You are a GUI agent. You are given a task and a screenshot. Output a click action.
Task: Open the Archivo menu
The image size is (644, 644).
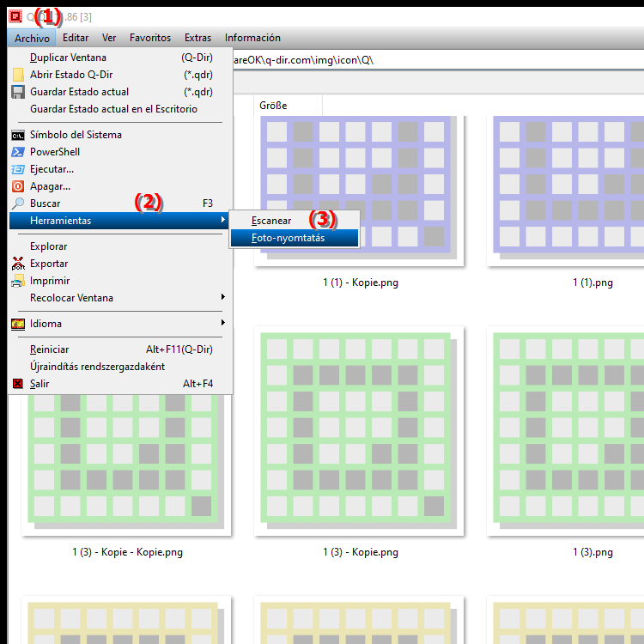click(32, 38)
